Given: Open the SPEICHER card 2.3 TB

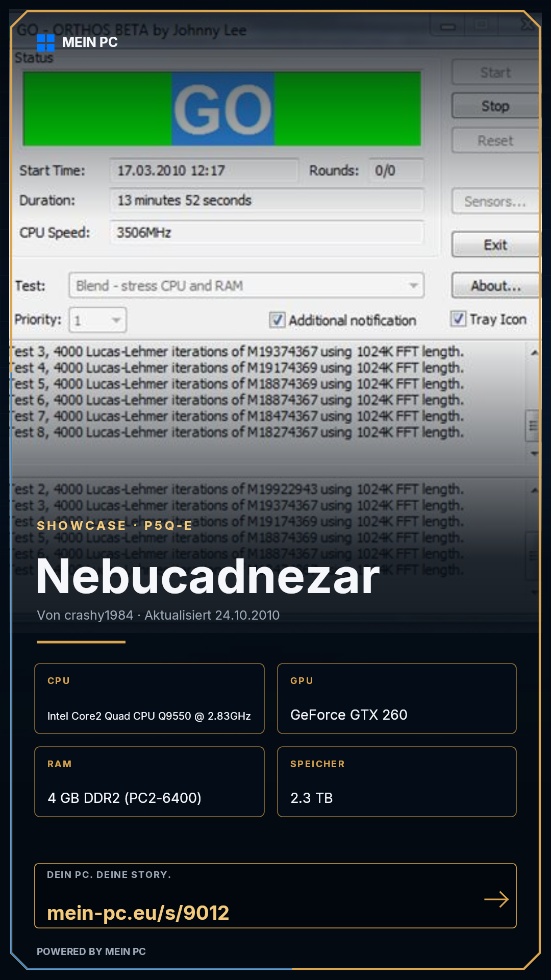Looking at the screenshot, I should [397, 781].
